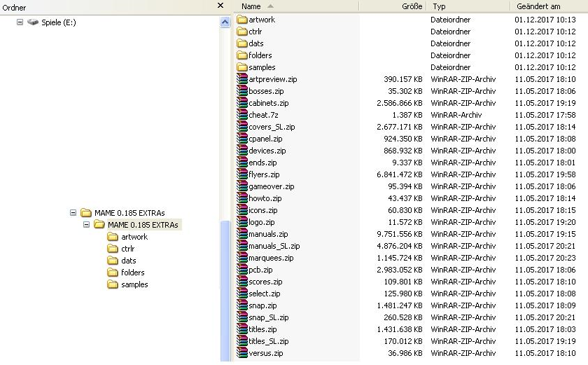Click the versus.zip archive icon
The height and width of the screenshot is (365, 588).
(242, 353)
